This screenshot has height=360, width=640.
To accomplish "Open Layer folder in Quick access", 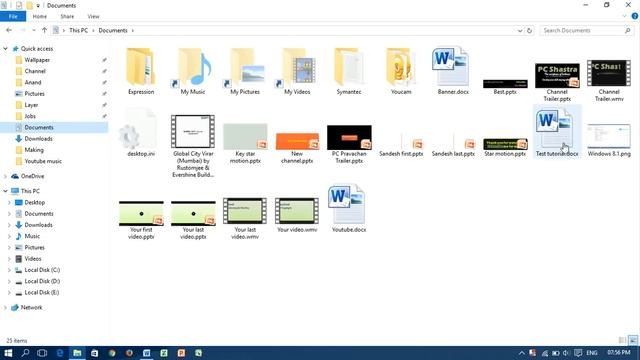I will pos(31,105).
